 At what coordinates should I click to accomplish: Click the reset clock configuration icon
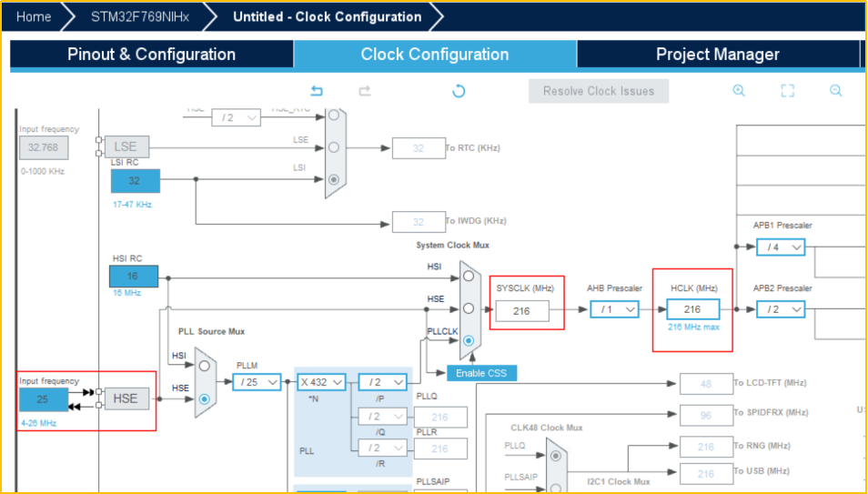(459, 91)
